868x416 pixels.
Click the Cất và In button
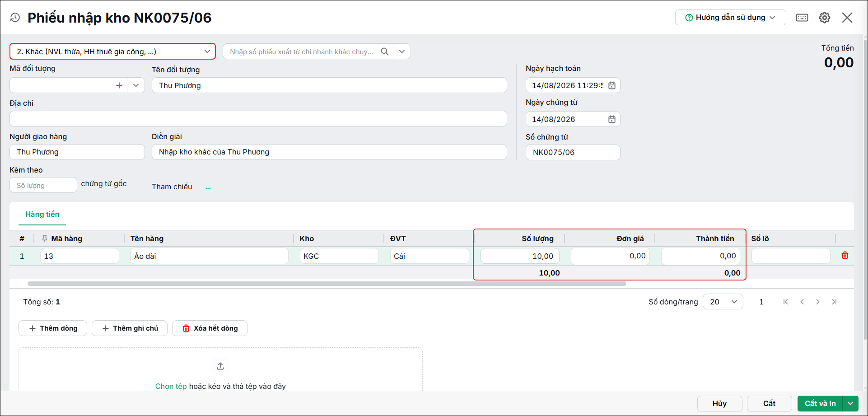pyautogui.click(x=820, y=403)
